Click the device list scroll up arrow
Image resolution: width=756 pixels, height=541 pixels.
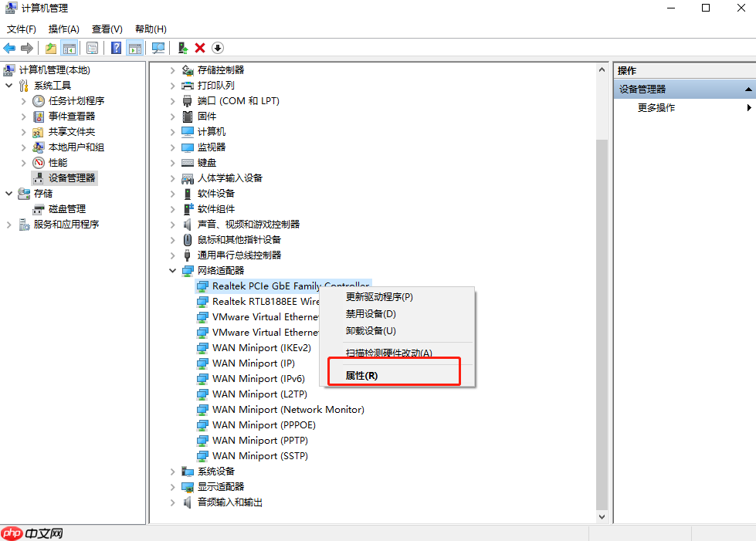click(x=602, y=70)
